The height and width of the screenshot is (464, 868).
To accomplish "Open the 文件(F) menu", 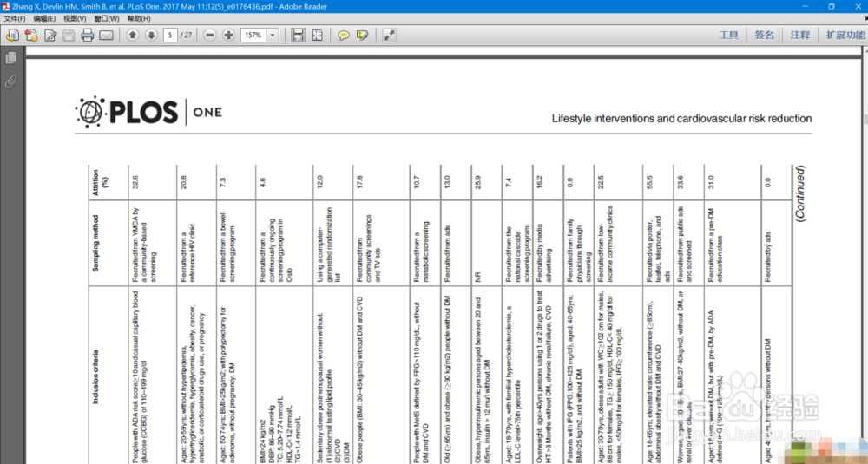I will [x=15, y=19].
